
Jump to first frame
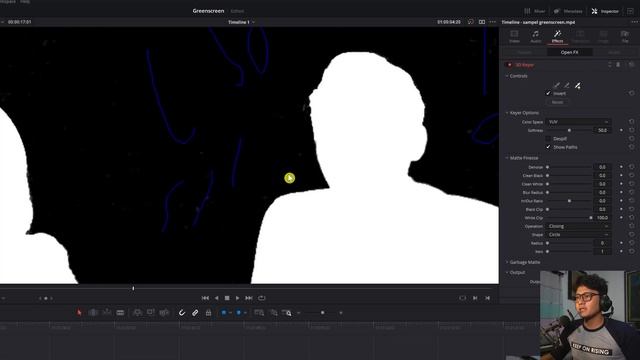point(205,298)
